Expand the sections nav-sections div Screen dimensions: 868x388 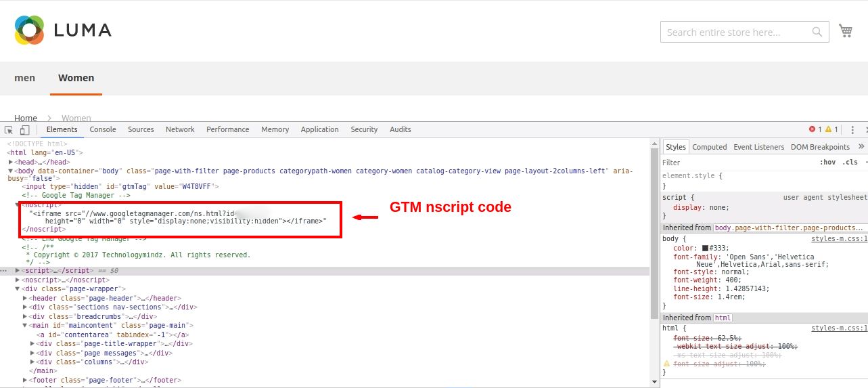pos(25,307)
